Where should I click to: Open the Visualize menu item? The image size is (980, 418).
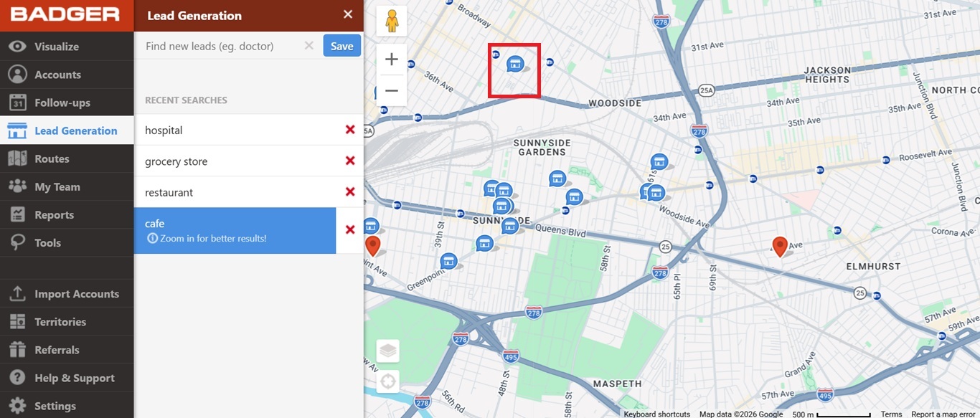57,47
